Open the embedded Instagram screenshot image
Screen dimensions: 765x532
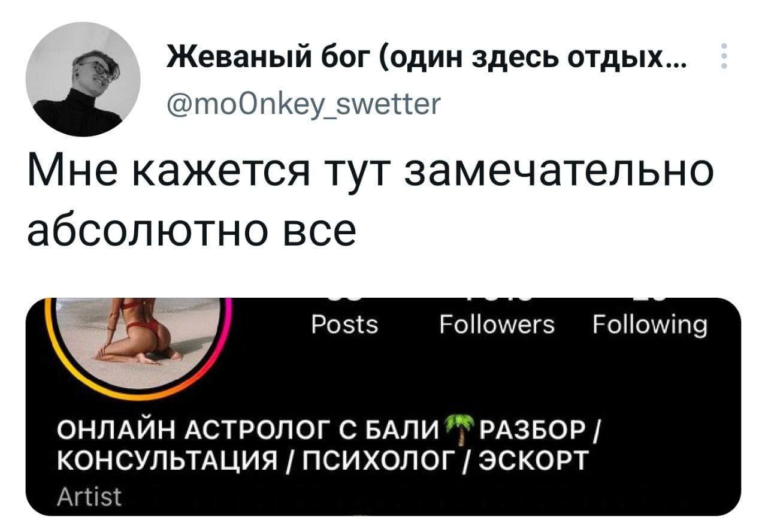[x=383, y=406]
